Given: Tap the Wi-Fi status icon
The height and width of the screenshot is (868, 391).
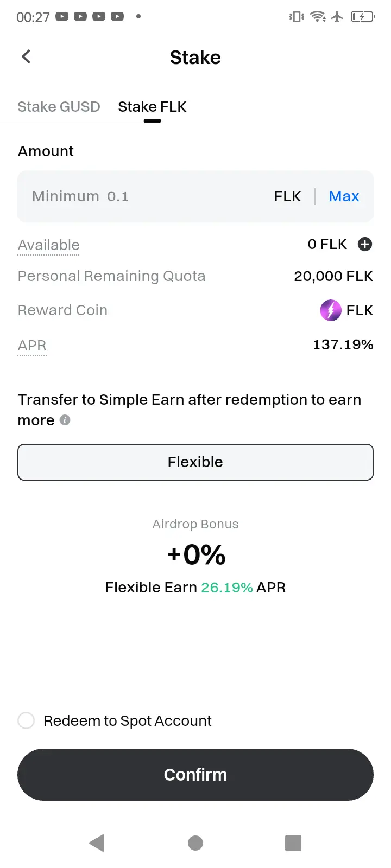Looking at the screenshot, I should pos(318,17).
